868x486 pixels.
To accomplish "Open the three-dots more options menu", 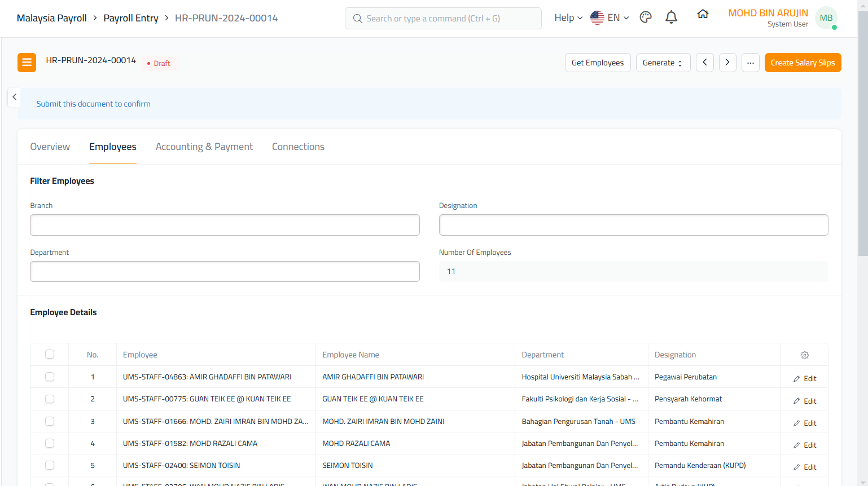I will (751, 63).
